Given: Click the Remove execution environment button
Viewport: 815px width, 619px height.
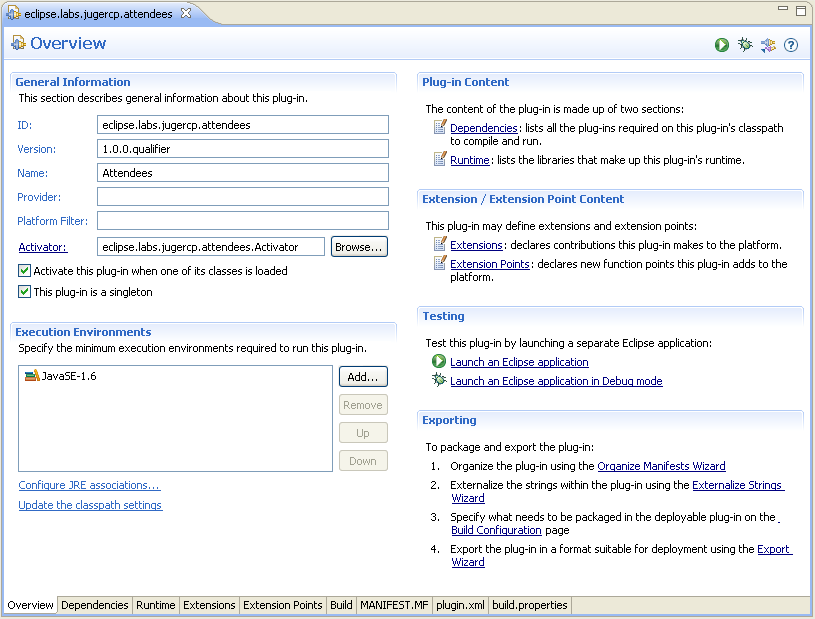Looking at the screenshot, I should click(x=363, y=405).
